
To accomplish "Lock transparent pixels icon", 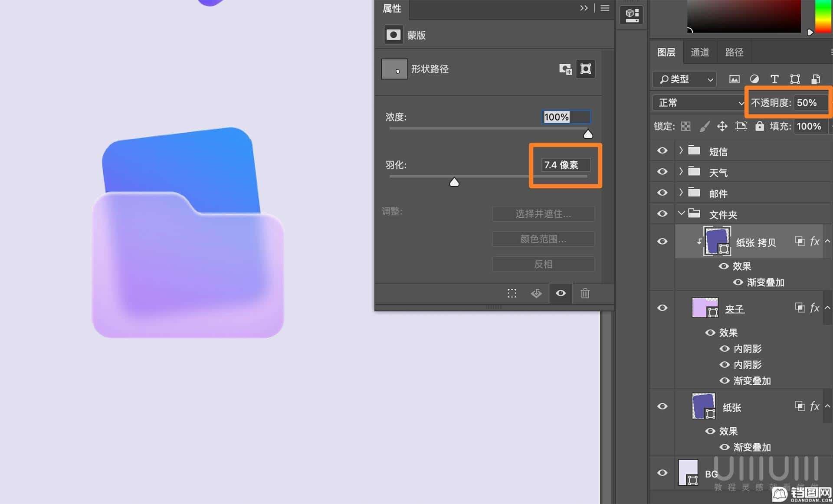I will (685, 127).
